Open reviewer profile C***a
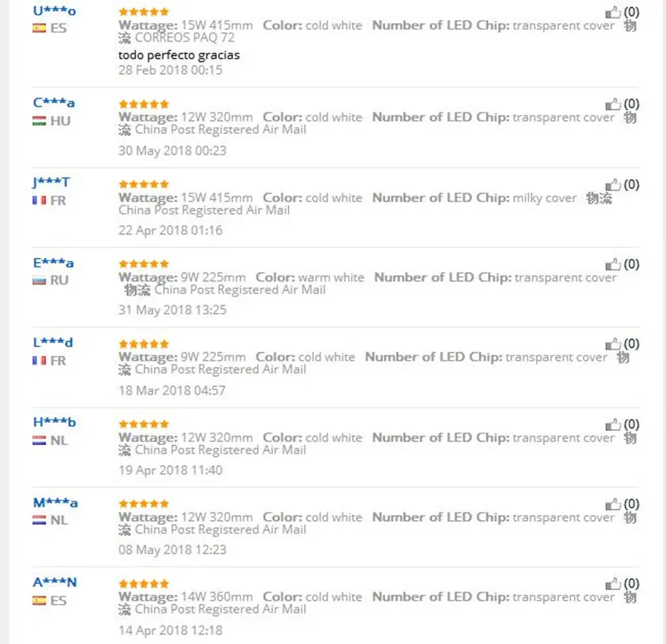This screenshot has width=666, height=644. 54,102
